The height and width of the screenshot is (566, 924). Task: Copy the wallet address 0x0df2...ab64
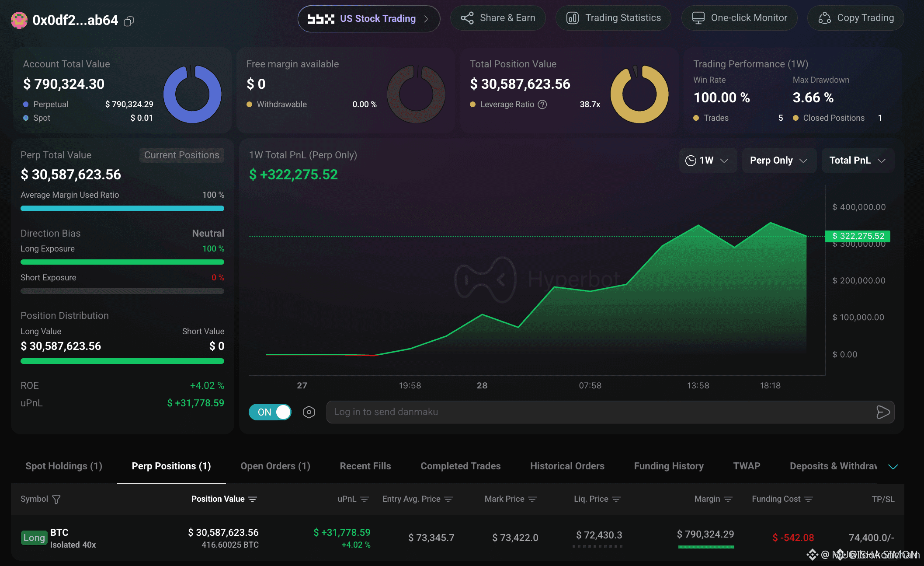129,21
